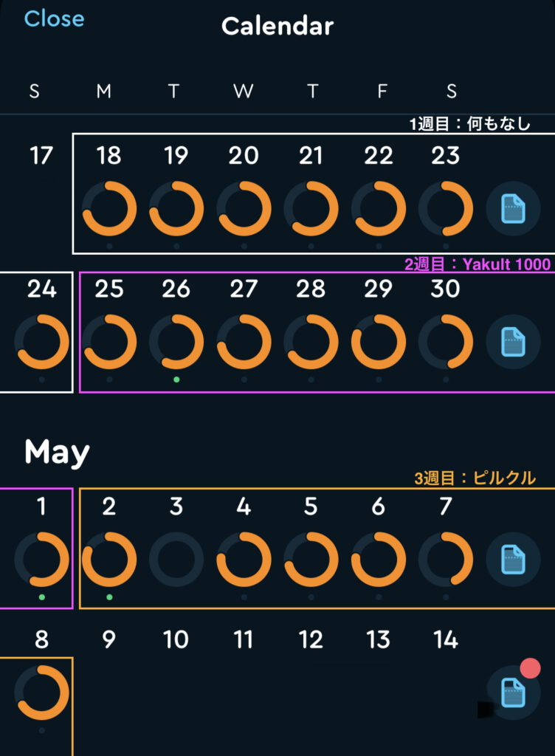555x756 pixels.
Task: Open May 1 sleep score ring
Action: click(x=41, y=560)
